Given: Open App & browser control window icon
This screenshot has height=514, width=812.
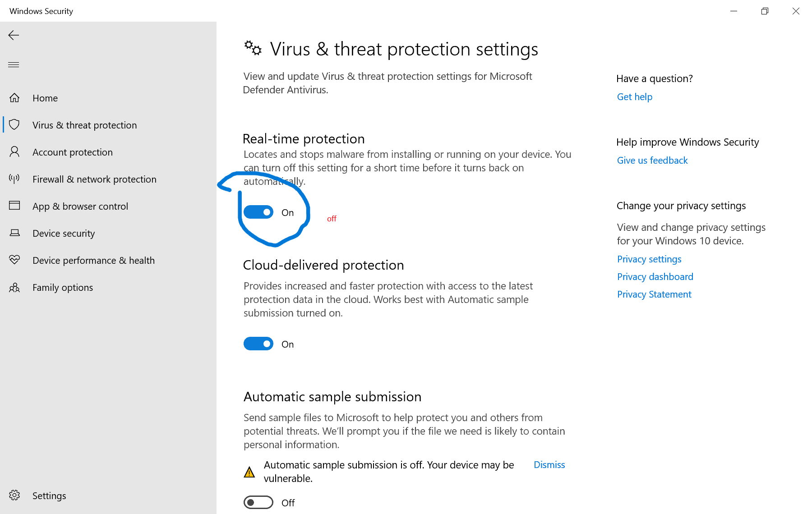Looking at the screenshot, I should tap(14, 206).
